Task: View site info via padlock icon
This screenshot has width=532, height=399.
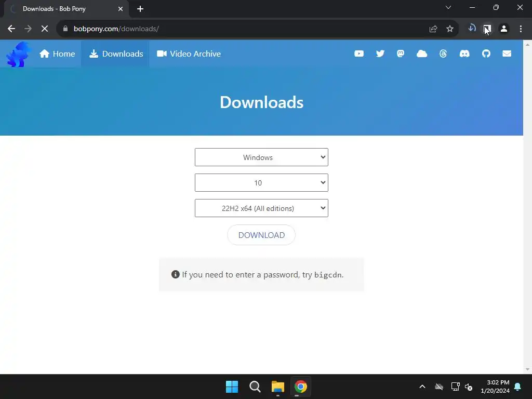Action: click(x=65, y=29)
